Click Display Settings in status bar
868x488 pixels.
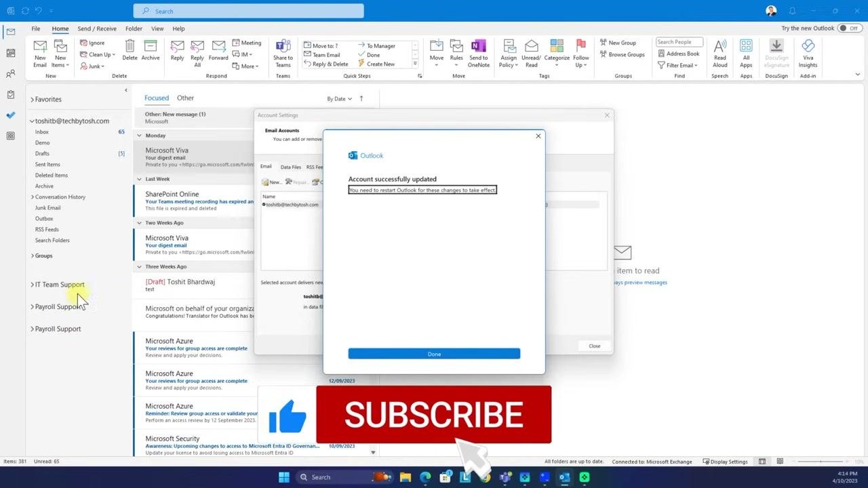(725, 462)
